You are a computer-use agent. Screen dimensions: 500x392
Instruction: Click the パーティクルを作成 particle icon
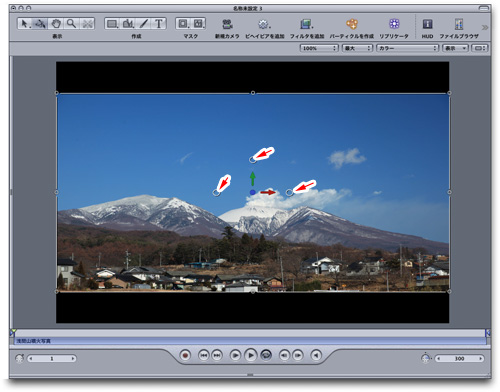352,24
